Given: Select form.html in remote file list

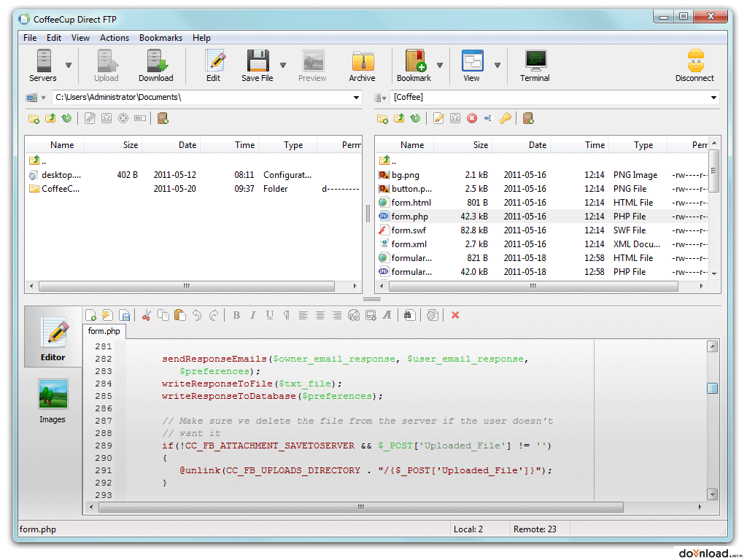Looking at the screenshot, I should 543,203.
